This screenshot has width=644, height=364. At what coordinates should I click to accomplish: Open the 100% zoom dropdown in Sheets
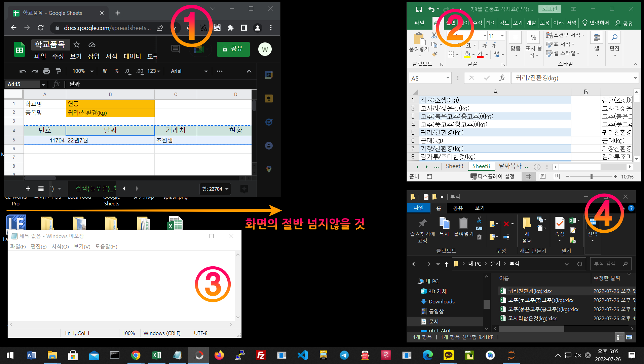pyautogui.click(x=83, y=71)
